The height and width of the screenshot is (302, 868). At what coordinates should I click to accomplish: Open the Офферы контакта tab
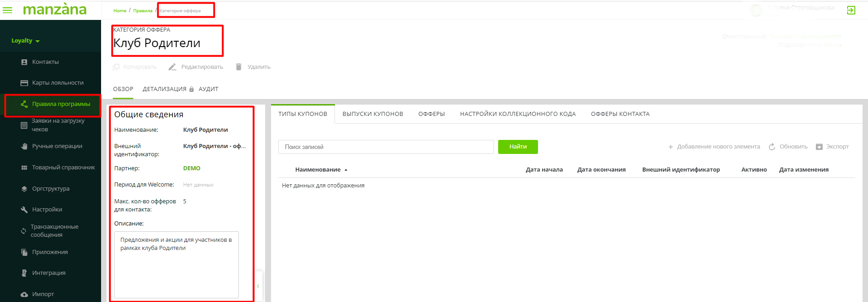620,114
